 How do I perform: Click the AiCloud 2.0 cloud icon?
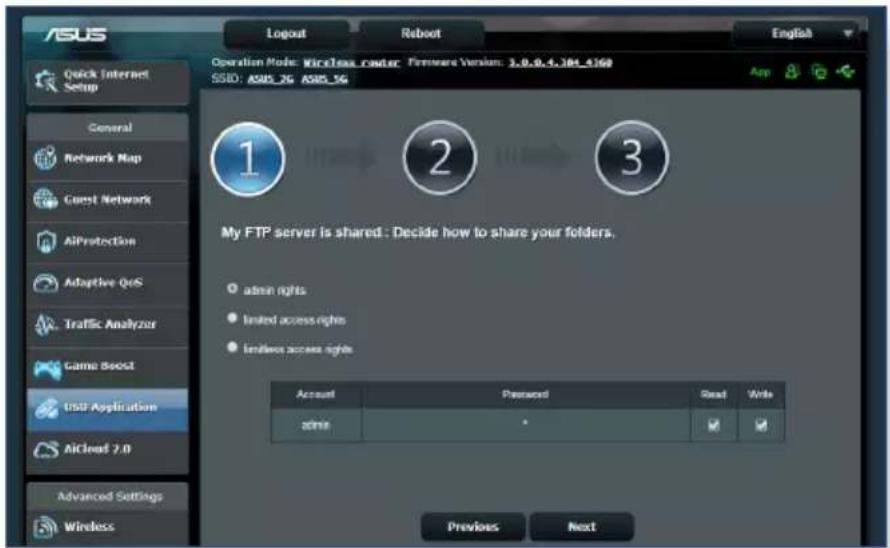[x=46, y=450]
